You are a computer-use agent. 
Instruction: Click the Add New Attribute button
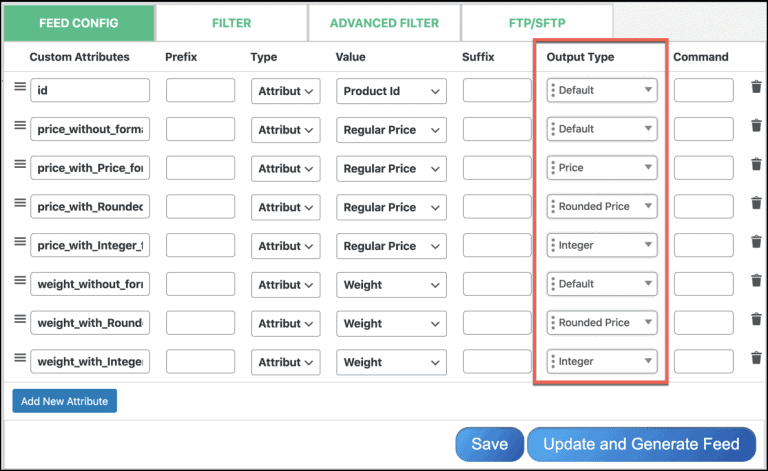tap(65, 401)
